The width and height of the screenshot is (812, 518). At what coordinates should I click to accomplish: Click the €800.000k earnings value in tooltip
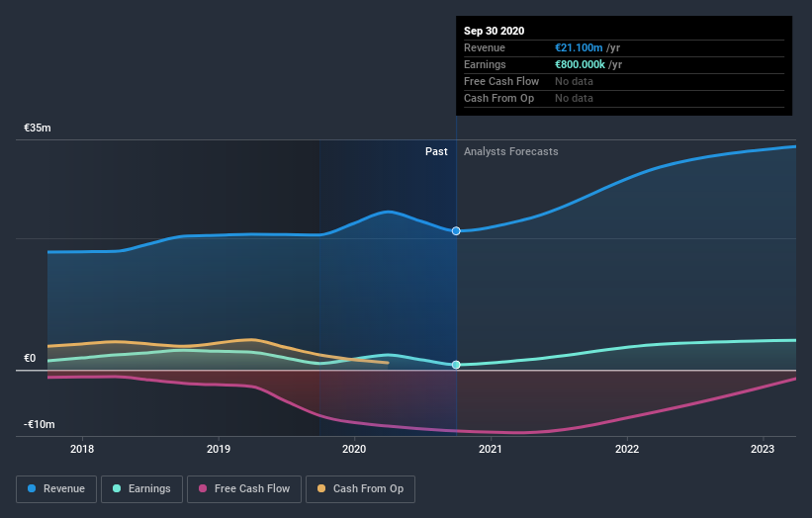click(580, 64)
